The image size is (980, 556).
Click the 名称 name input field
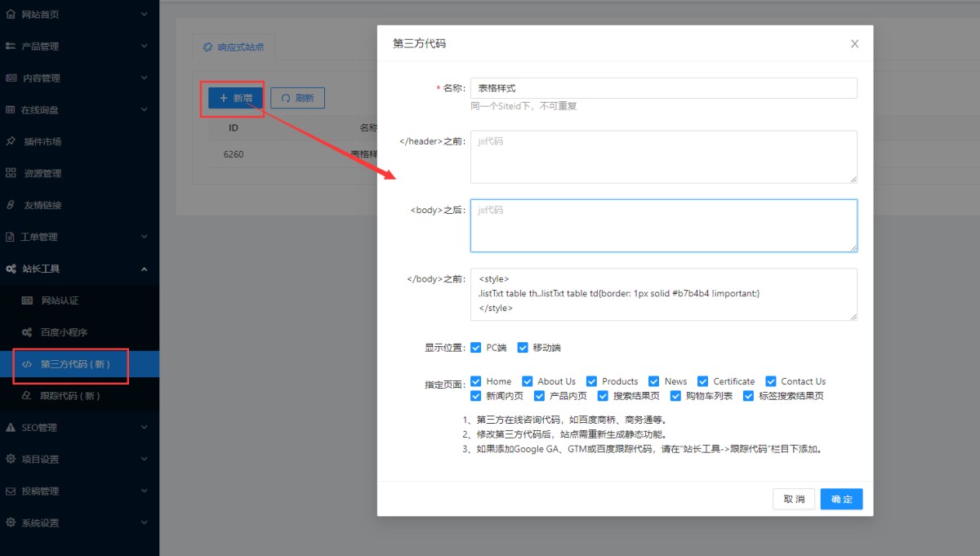pos(663,88)
